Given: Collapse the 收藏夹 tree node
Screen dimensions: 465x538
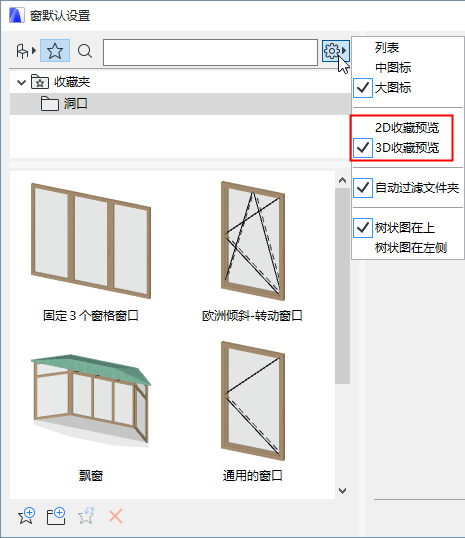Looking at the screenshot, I should 21,82.
